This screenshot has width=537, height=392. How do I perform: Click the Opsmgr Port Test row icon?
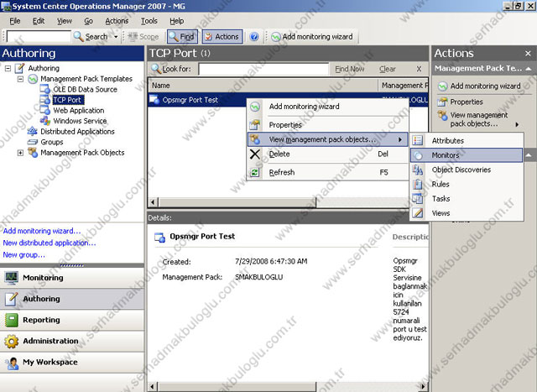154,100
